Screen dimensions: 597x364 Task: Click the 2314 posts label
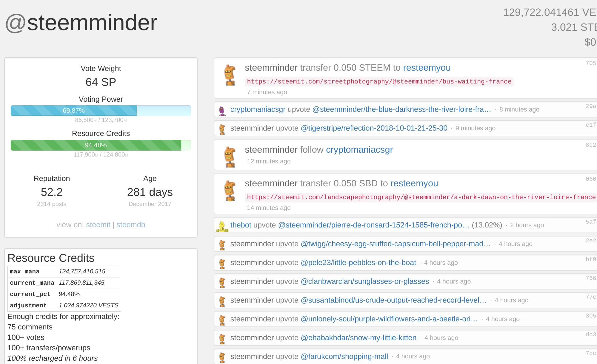[x=52, y=204]
